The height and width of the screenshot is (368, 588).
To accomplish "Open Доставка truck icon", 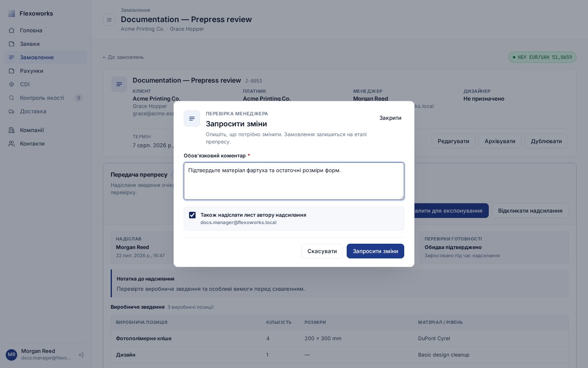I will coord(12,111).
